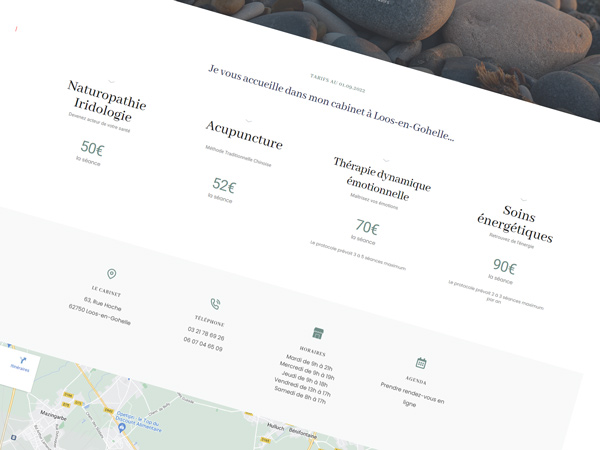Click Retrouvez de l'énergie subtitle
Image resolution: width=600 pixels, height=450 pixels.
click(512, 241)
